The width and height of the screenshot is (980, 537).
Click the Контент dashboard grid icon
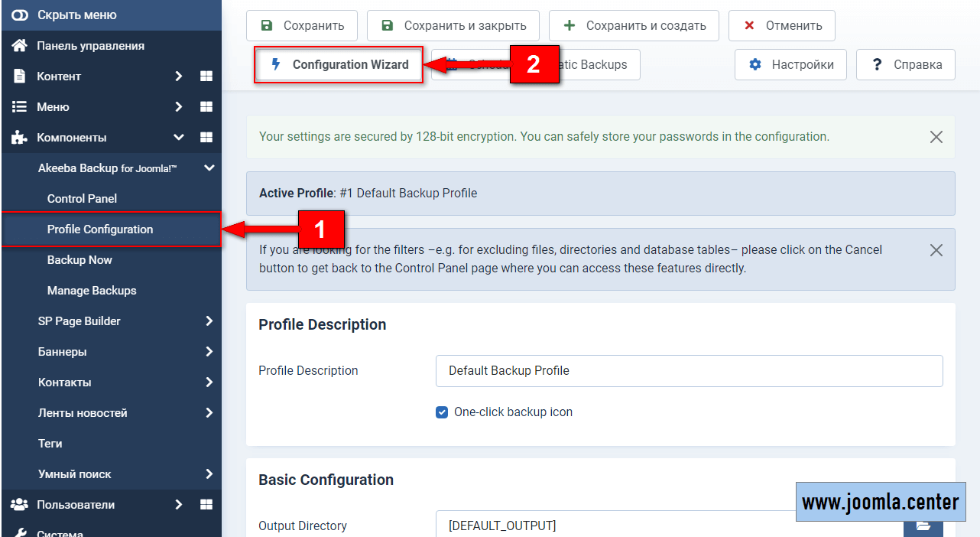click(x=206, y=76)
